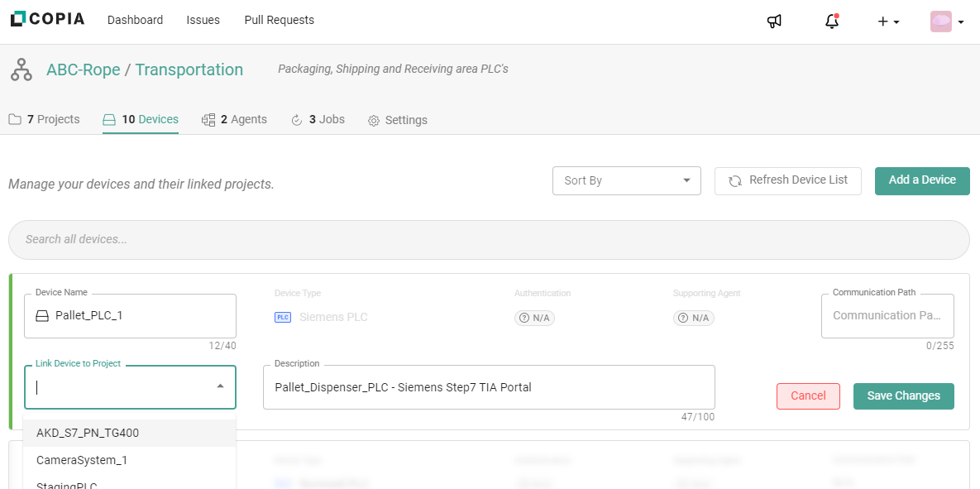Select AKD_S7_PN_TG400 from the project list
Viewport: 980px width, 489px height.
point(88,433)
